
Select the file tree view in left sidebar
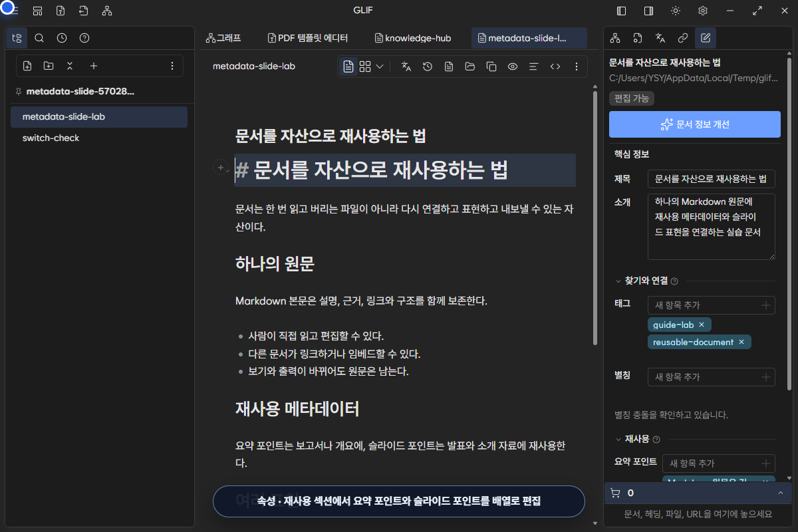[x=17, y=38]
